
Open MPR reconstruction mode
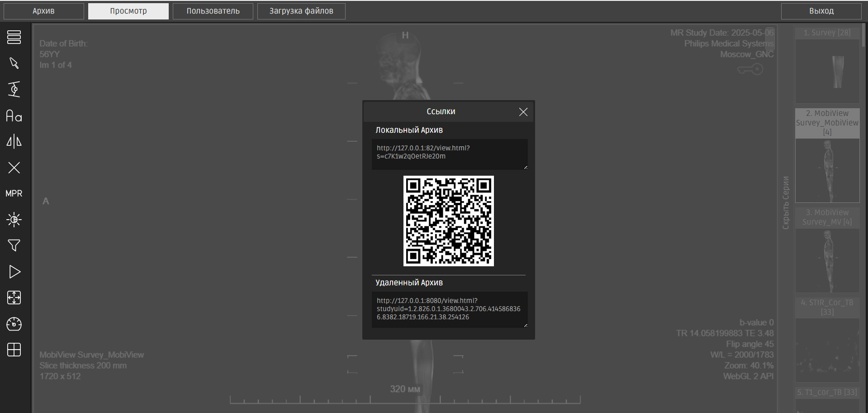pyautogui.click(x=14, y=193)
